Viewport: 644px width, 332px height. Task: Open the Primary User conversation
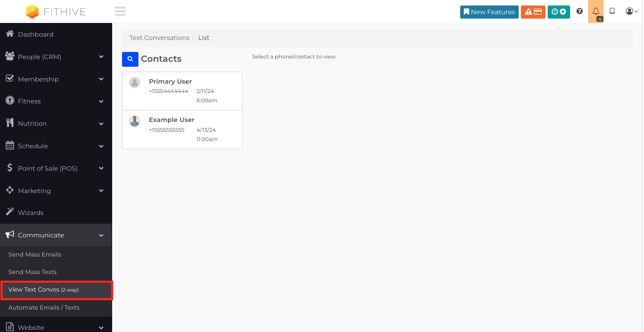coord(182,91)
